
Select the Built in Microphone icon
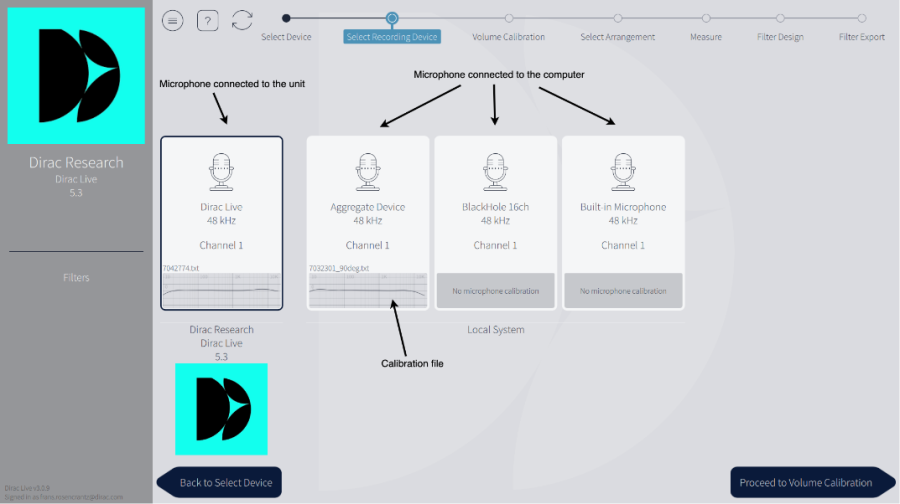tap(623, 172)
